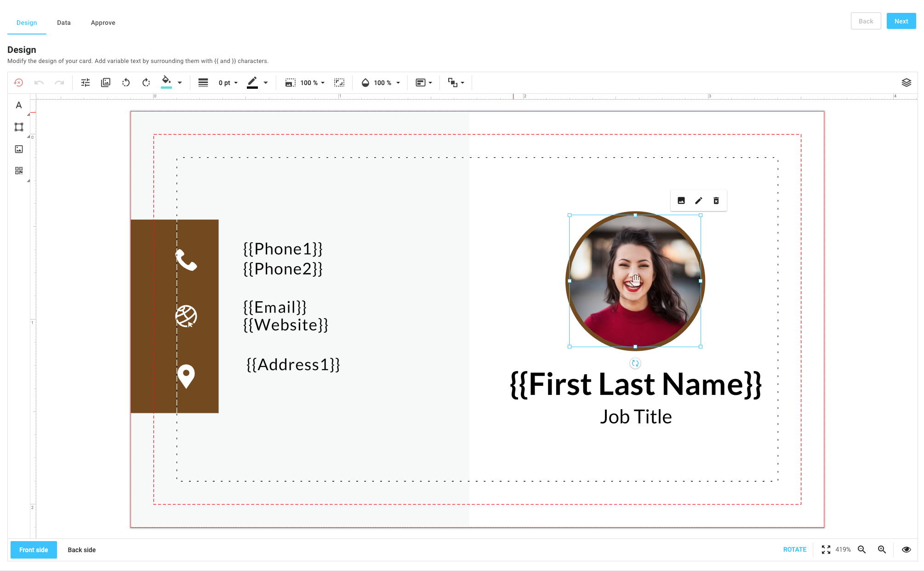Toggle fit-to-screen fullscreen icon
This screenshot has height=571, width=924.
pos(826,550)
